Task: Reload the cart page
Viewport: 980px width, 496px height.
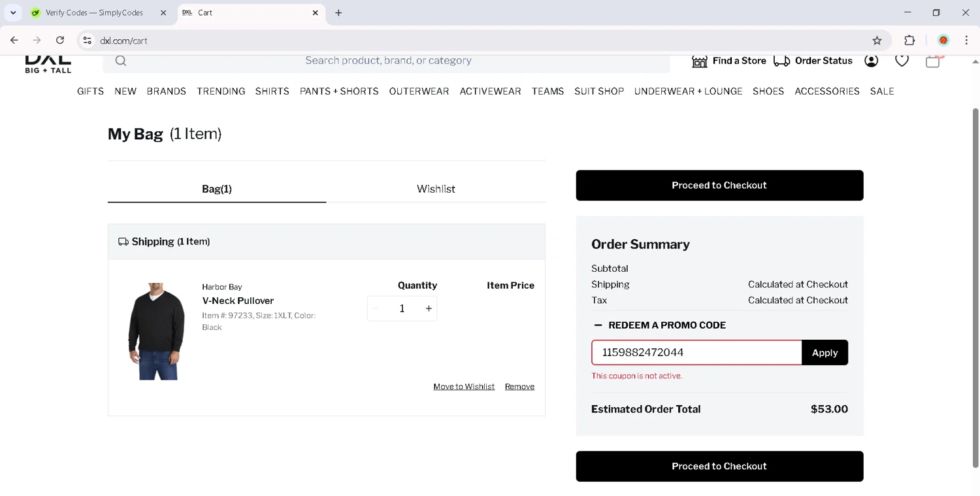Action: pyautogui.click(x=60, y=41)
